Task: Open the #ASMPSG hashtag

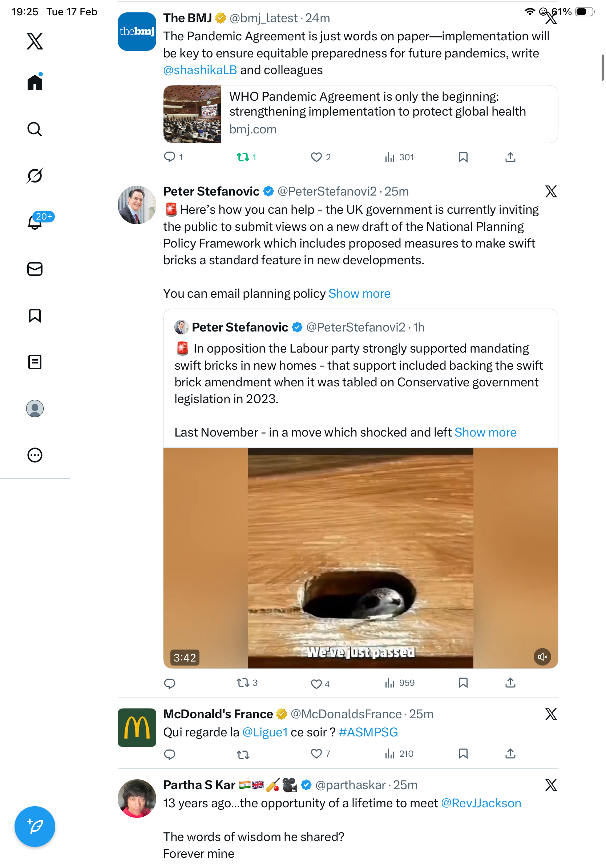Action: (368, 733)
